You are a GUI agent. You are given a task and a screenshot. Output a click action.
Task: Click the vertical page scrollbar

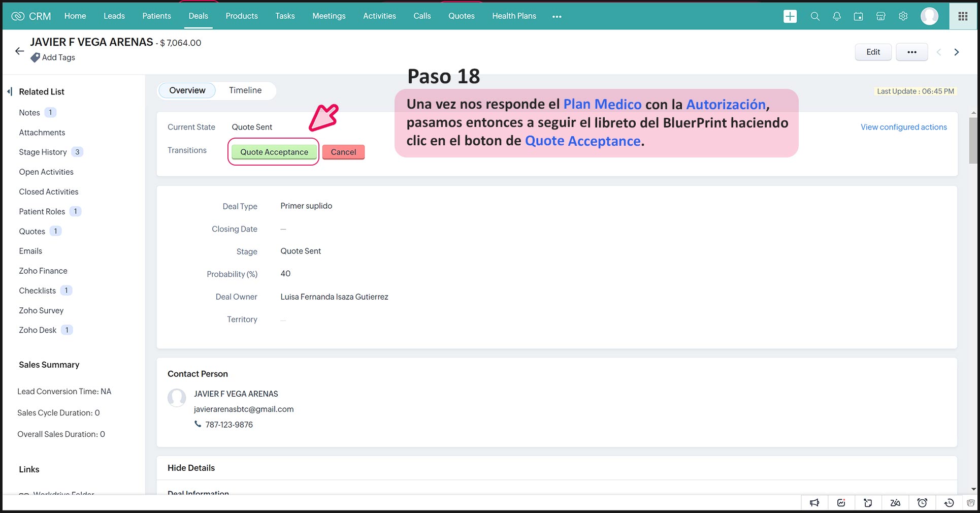point(973,142)
